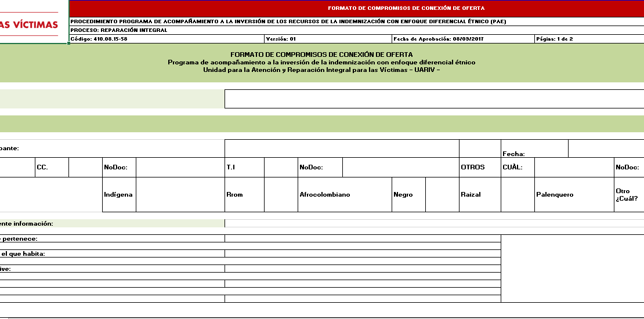
Task: Click the NoDoc: label after the CUÀL: field
Action: click(x=629, y=168)
